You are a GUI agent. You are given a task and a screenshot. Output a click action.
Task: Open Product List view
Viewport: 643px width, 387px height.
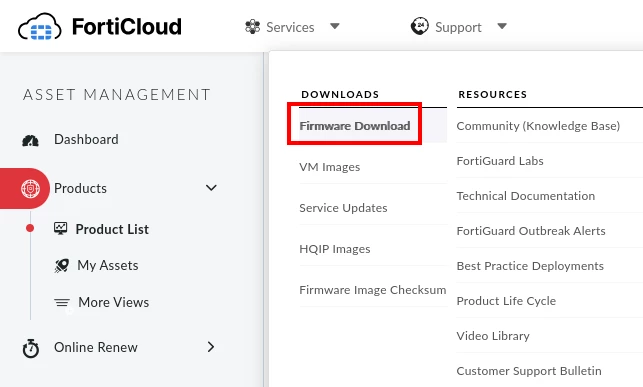click(x=112, y=229)
